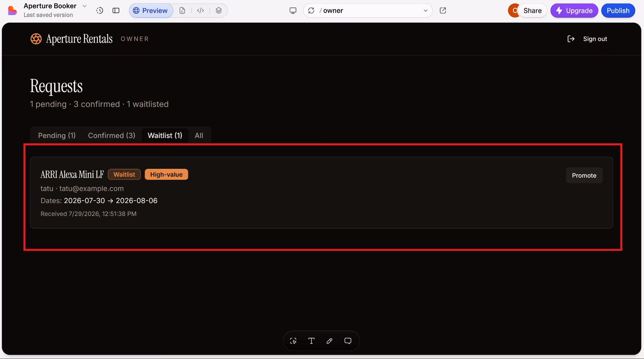Screen dimensions: 644x359
Task: Click the Aperture Rentals brand name
Action: pos(79,39)
